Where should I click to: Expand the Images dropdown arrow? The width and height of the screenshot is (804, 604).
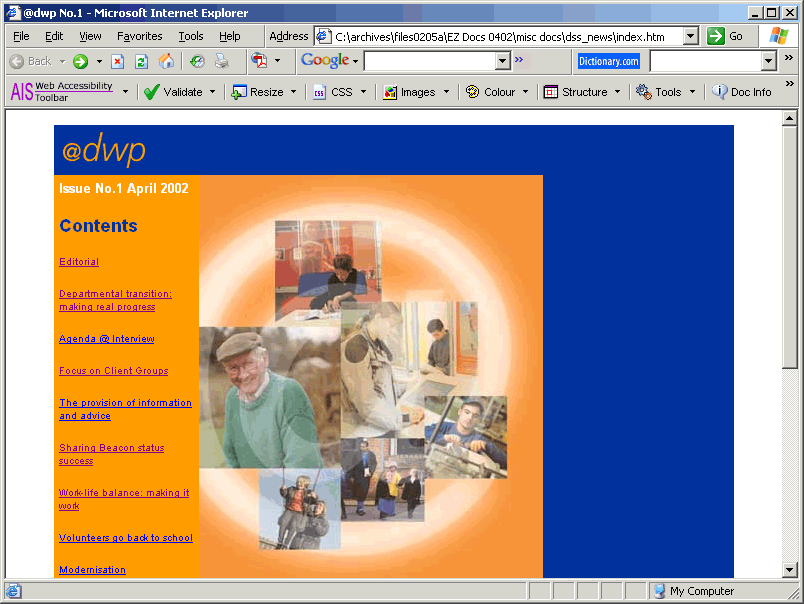446,92
